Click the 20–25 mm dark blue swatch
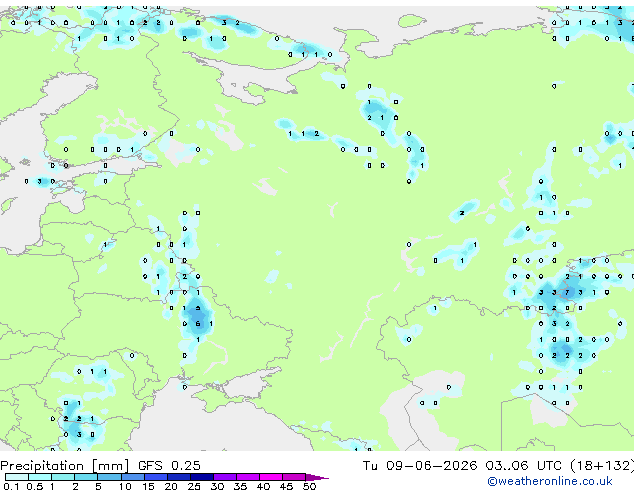Image resolution: width=634 pixels, height=490 pixels. [x=179, y=477]
